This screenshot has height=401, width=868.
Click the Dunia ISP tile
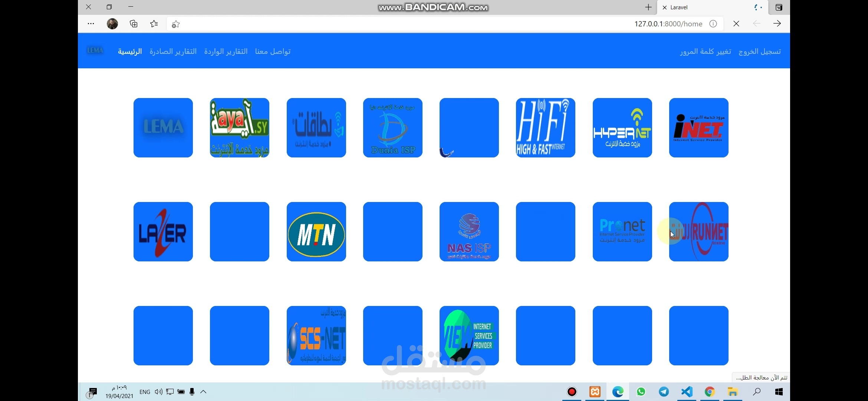(x=392, y=128)
